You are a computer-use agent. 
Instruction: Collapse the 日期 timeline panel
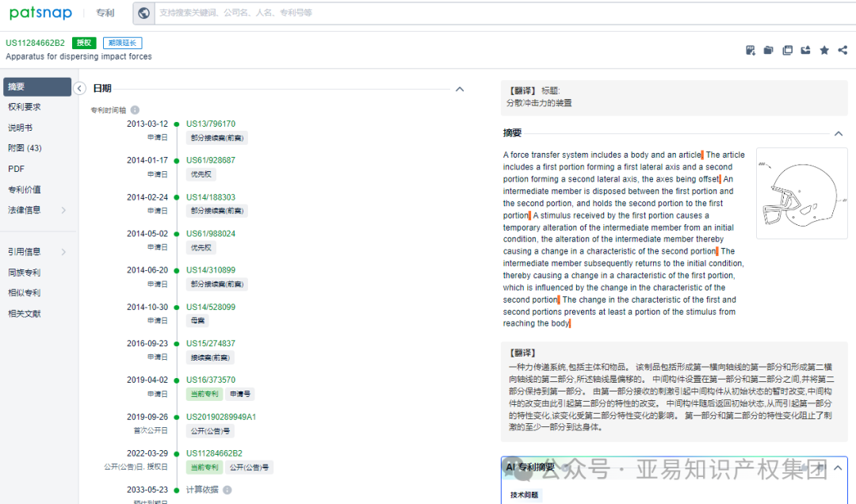[460, 90]
